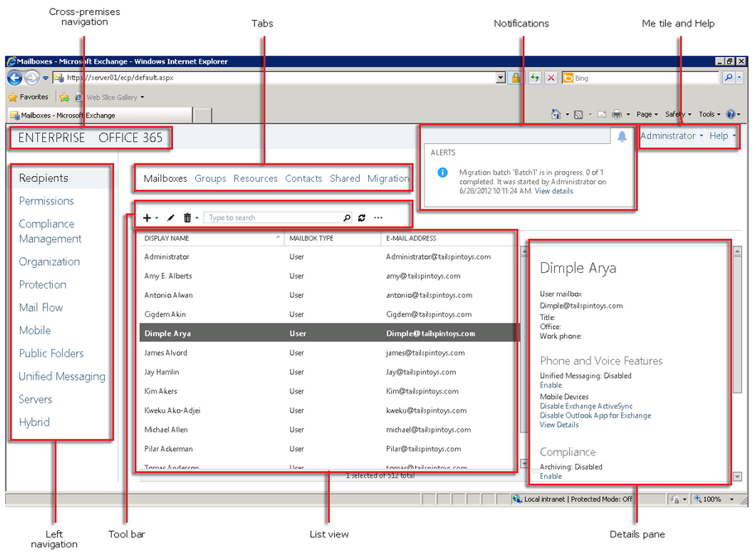756x554 pixels.
Task: Open the Tools menu dropdown
Action: (709, 114)
